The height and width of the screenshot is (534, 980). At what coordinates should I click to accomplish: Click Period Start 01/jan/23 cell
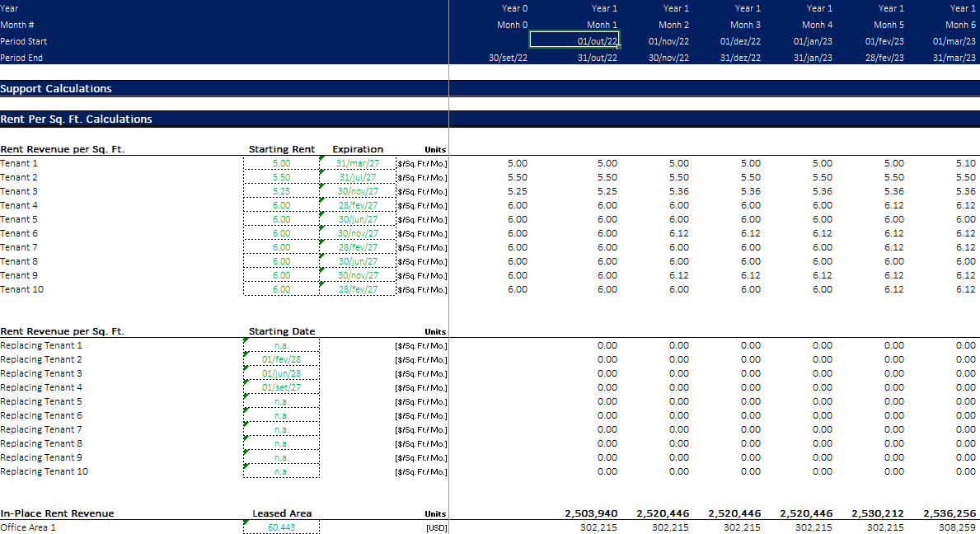pyautogui.click(x=813, y=41)
